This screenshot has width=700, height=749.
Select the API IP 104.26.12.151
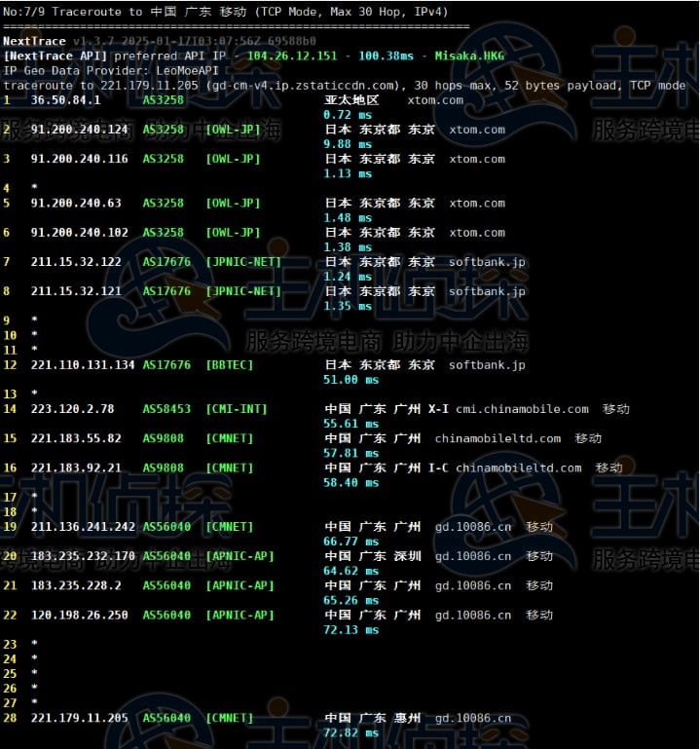292,56
